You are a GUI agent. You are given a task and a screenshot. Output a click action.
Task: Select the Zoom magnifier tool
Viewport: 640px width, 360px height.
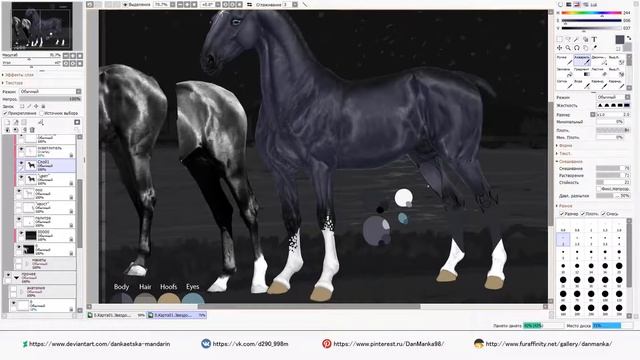pyautogui.click(x=568, y=48)
